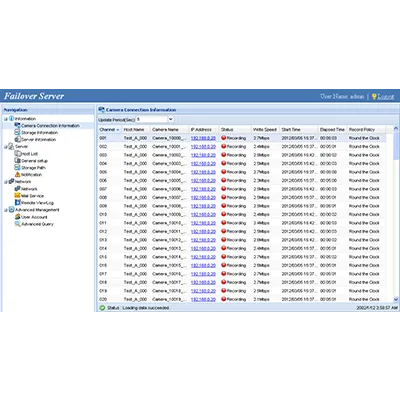This screenshot has width=400, height=400.
Task: Select the Network group icon
Action: pos(11,182)
